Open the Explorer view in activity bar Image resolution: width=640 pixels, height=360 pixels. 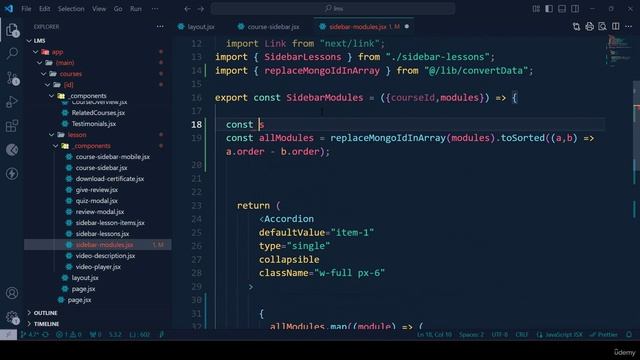point(12,30)
